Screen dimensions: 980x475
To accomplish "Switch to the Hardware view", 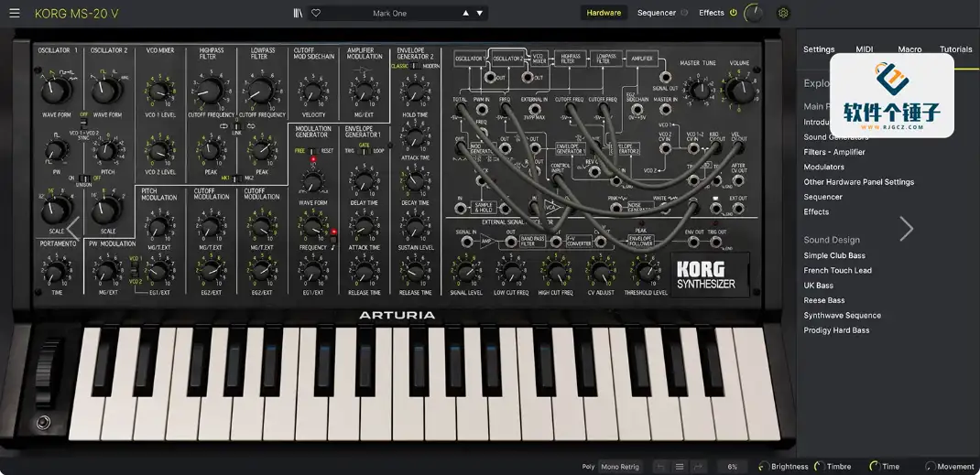I will pyautogui.click(x=604, y=13).
